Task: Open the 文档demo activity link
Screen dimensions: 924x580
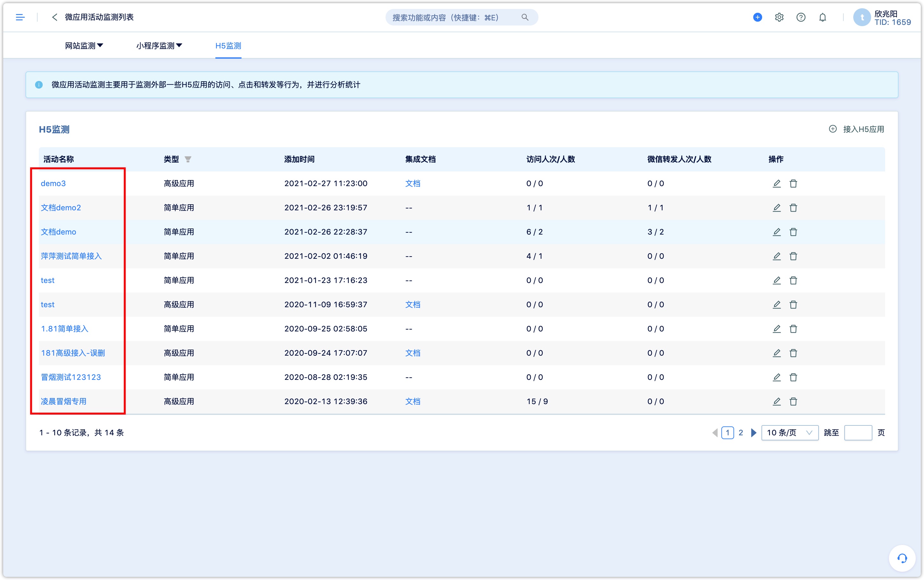Action: point(58,232)
